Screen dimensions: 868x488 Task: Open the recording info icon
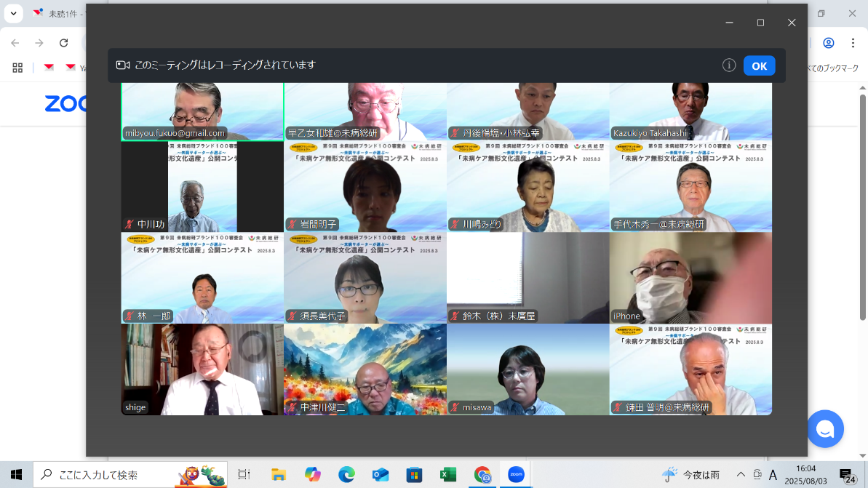[728, 65]
